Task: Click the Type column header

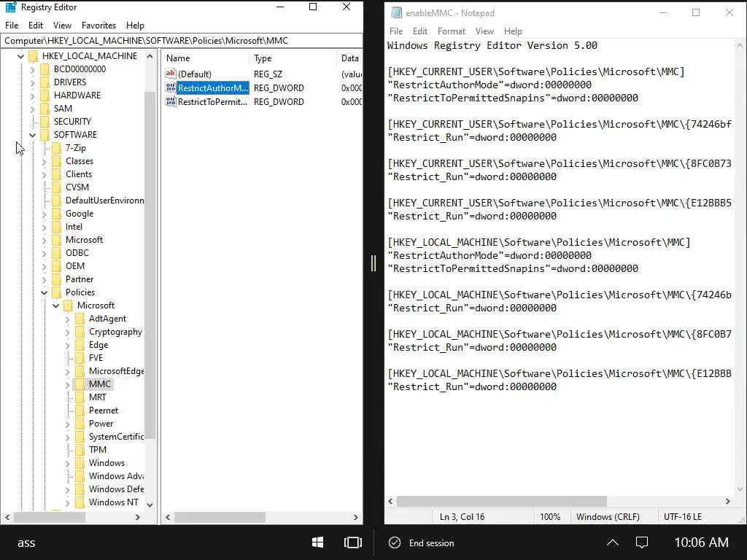Action: [293, 58]
